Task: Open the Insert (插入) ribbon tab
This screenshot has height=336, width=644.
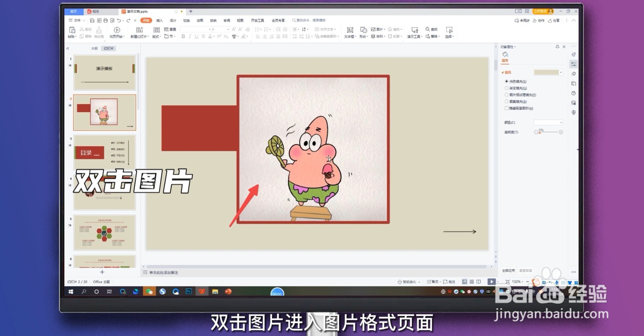Action: [x=160, y=21]
